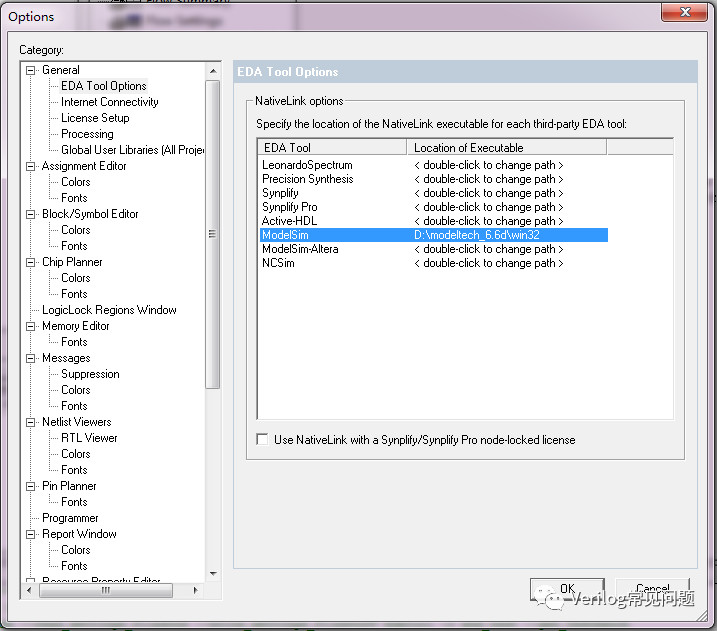The height and width of the screenshot is (631, 717).
Task: Select the General category label
Action: click(61, 70)
